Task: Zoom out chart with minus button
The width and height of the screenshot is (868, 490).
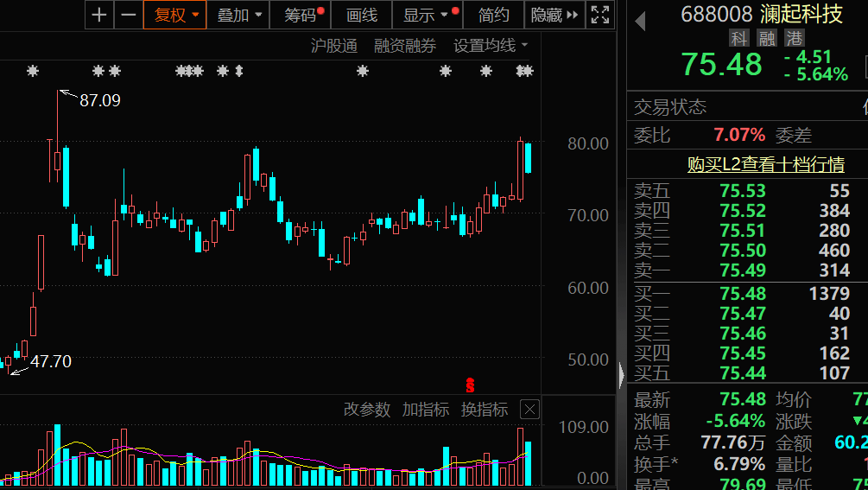Action: [129, 15]
